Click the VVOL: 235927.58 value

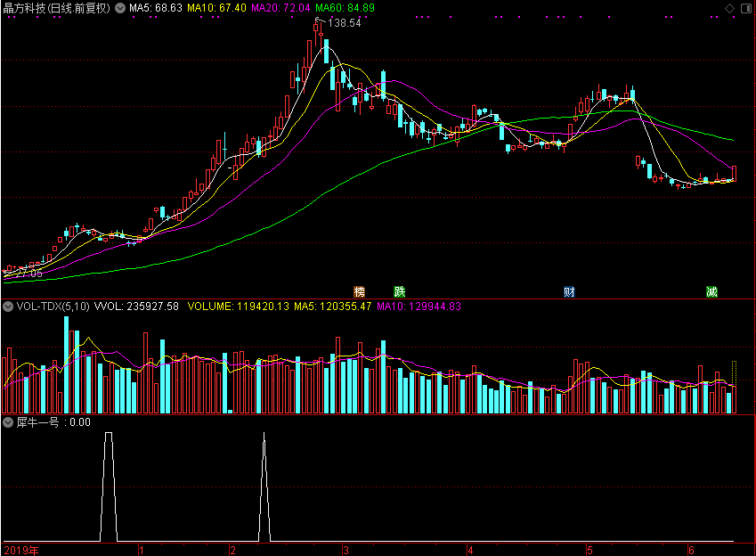(x=136, y=307)
